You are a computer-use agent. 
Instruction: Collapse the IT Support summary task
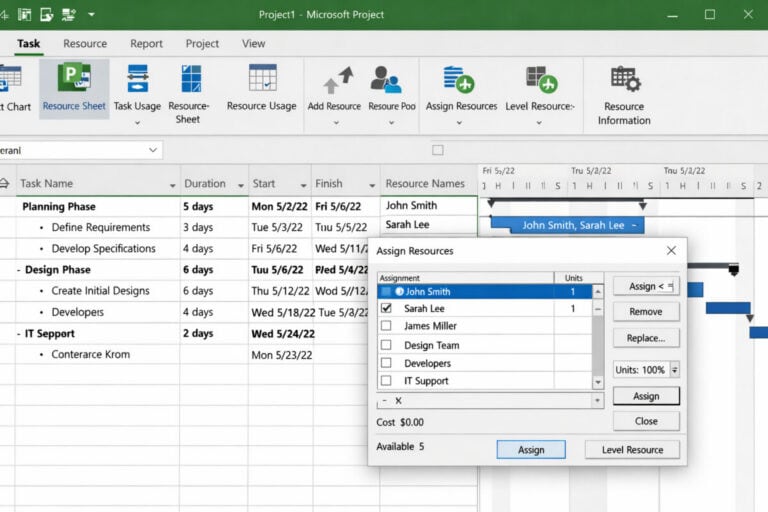click(x=19, y=334)
